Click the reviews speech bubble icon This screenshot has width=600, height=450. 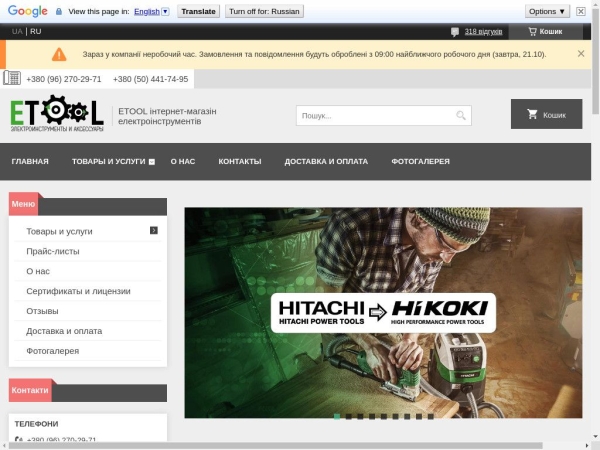pyautogui.click(x=455, y=32)
